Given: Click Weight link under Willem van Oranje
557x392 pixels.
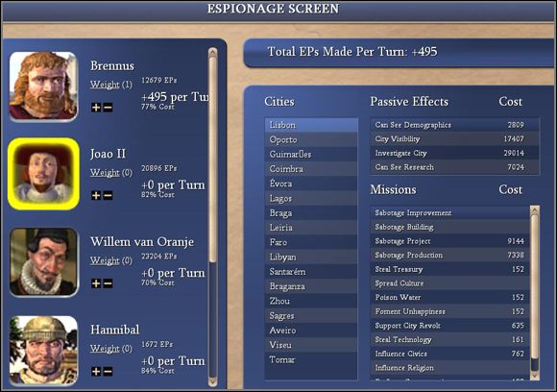Looking at the screenshot, I should pyautogui.click(x=105, y=261).
